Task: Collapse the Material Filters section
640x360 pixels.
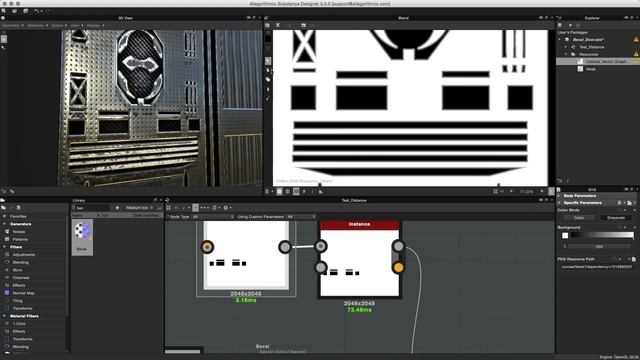Action: point(4,316)
